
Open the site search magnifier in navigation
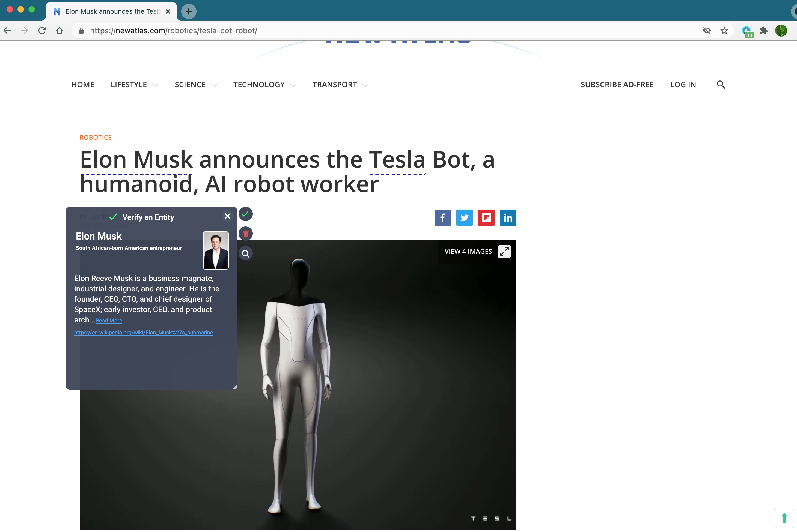click(721, 85)
